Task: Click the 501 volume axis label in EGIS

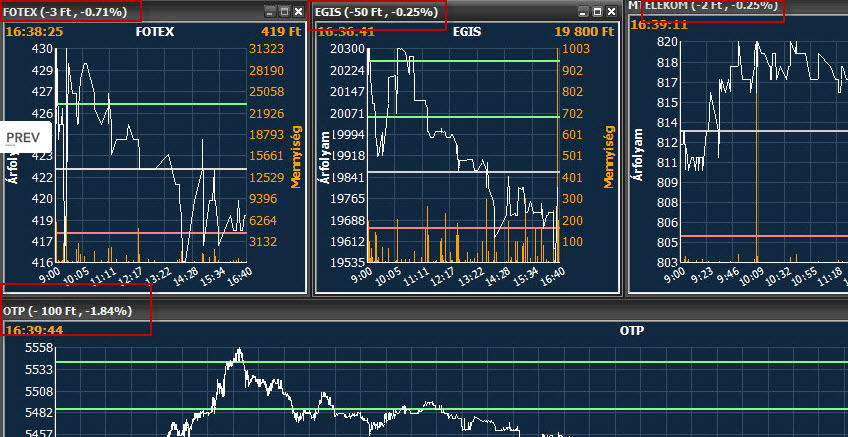Action: [573, 156]
